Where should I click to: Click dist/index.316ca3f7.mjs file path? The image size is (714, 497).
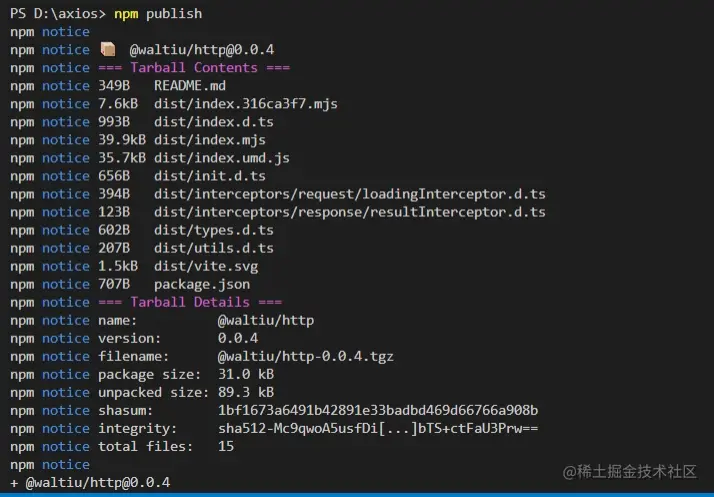pyautogui.click(x=246, y=104)
